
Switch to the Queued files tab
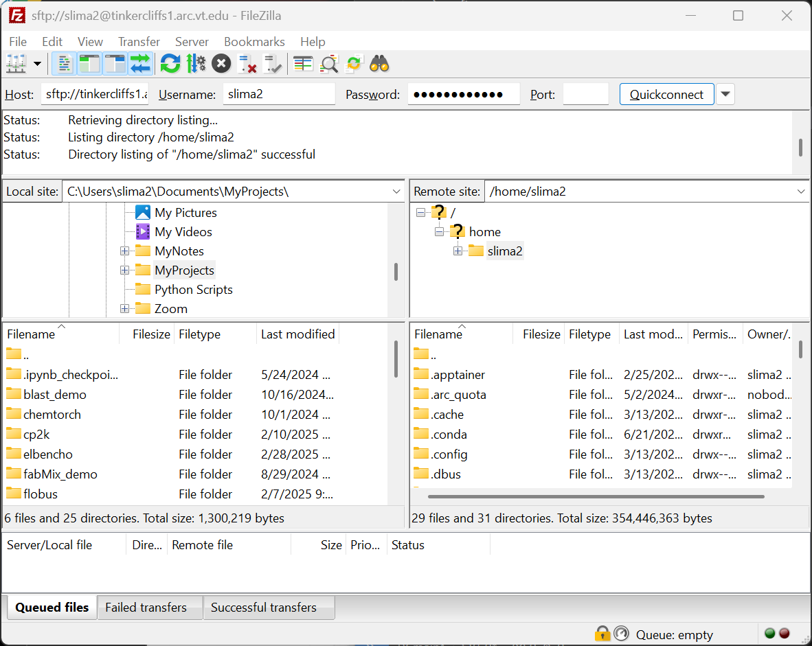pos(52,607)
